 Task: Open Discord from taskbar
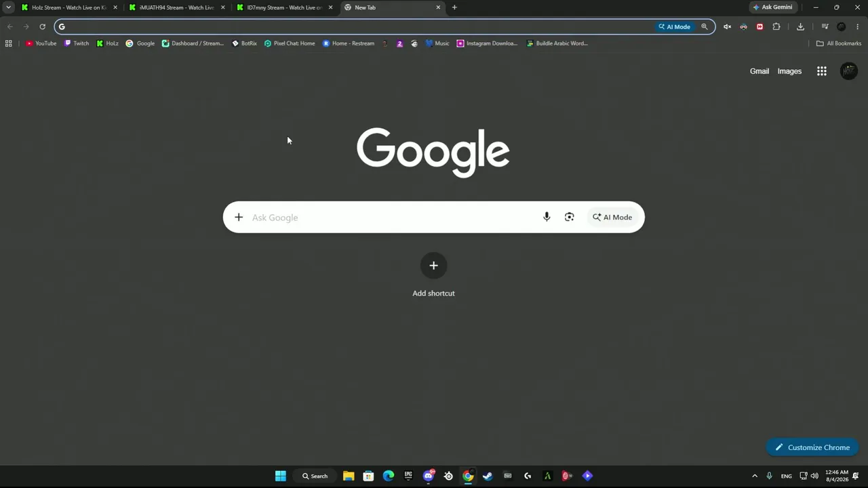(x=429, y=476)
